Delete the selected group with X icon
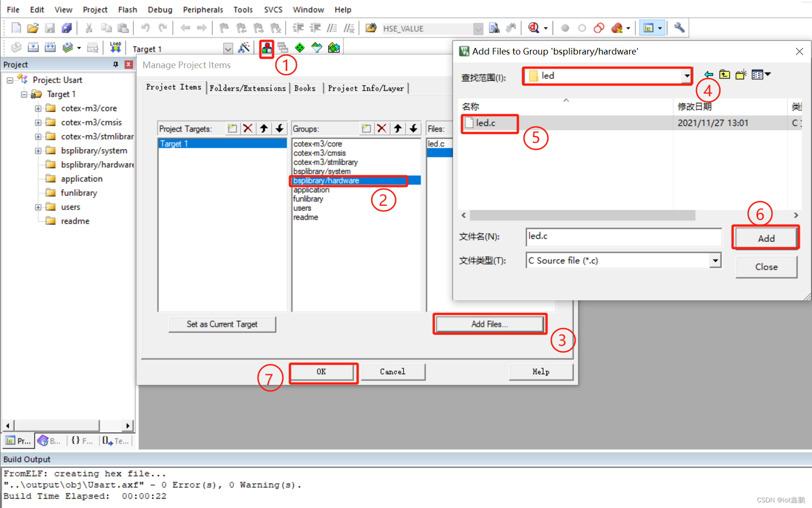Image resolution: width=812 pixels, height=508 pixels. [382, 128]
